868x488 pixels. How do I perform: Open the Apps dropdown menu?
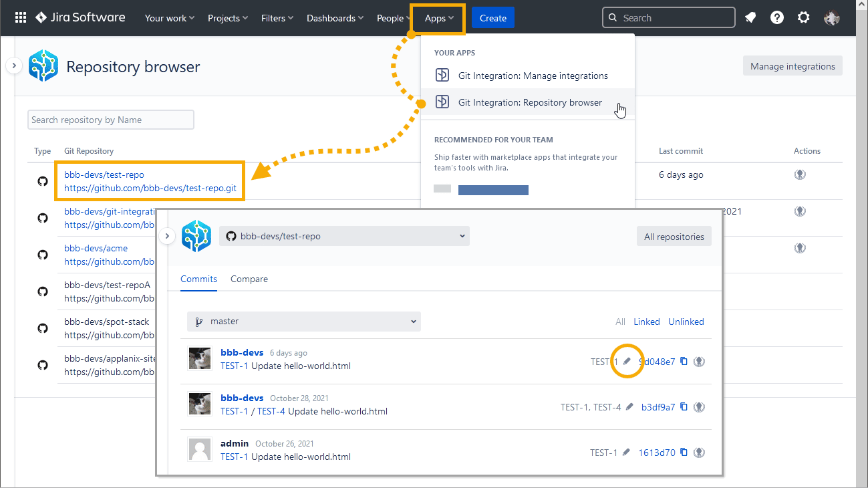click(439, 18)
